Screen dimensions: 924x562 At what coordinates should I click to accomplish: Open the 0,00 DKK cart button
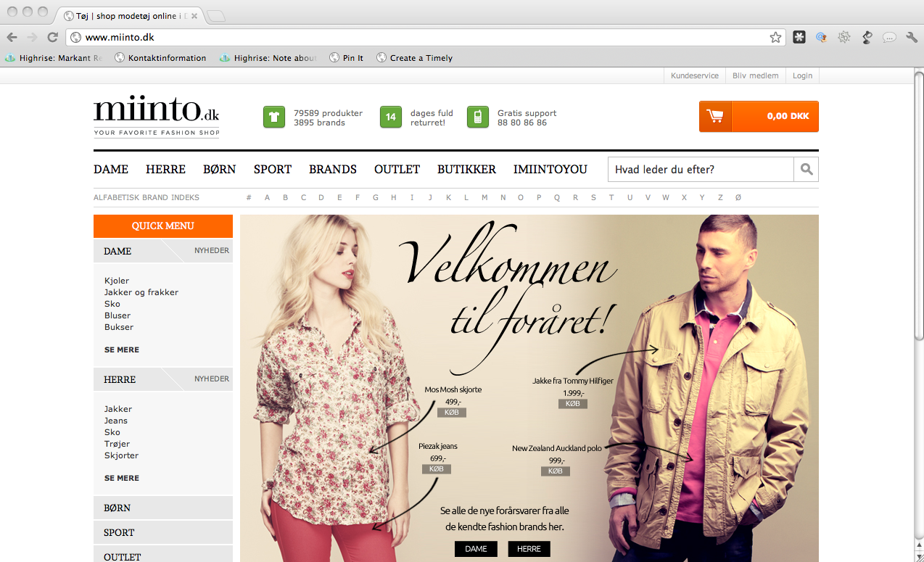point(759,116)
